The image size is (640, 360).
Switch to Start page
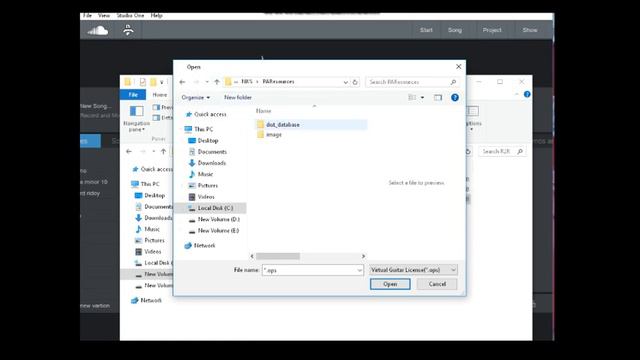pyautogui.click(x=426, y=30)
